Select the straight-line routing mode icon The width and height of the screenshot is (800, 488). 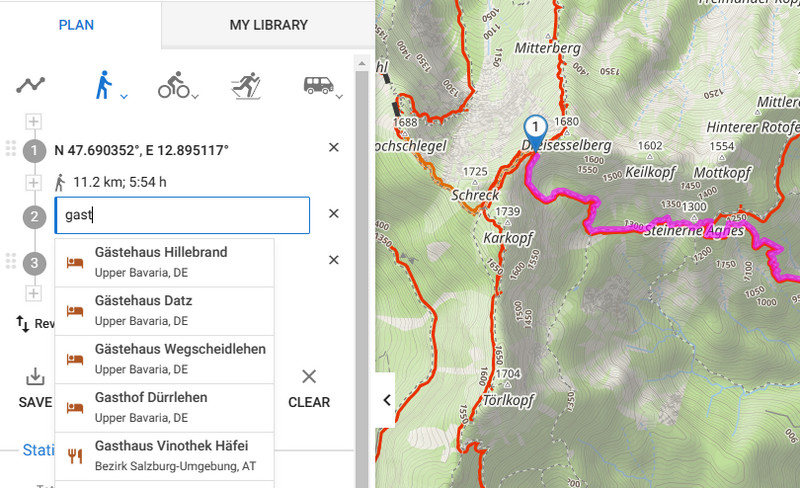(x=31, y=85)
